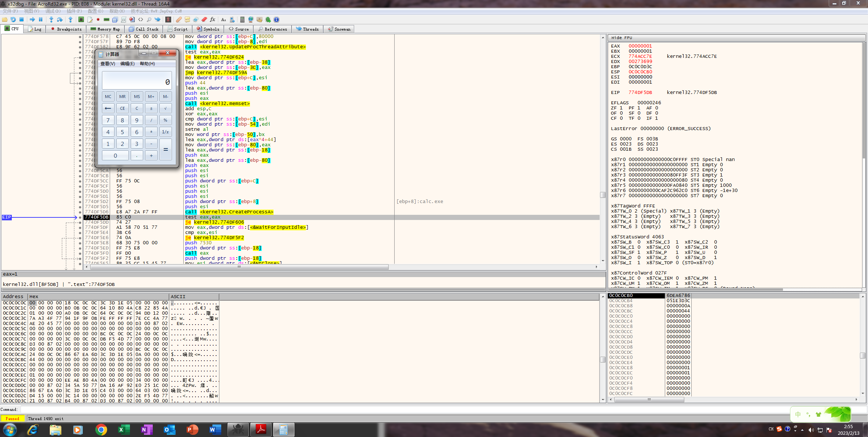Screen dimensions: 868x437
Task: Click the Comments speech-bubble toolbar icon
Action: click(x=187, y=20)
